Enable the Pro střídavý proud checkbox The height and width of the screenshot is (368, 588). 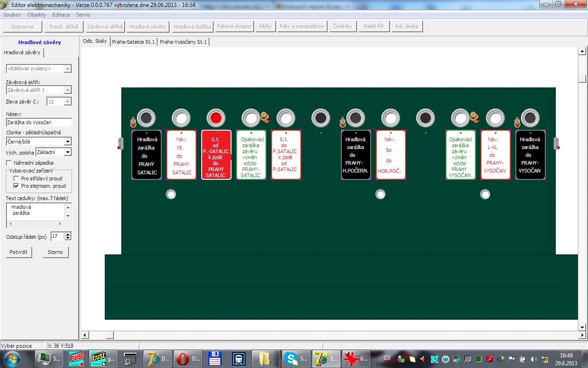coord(16,178)
